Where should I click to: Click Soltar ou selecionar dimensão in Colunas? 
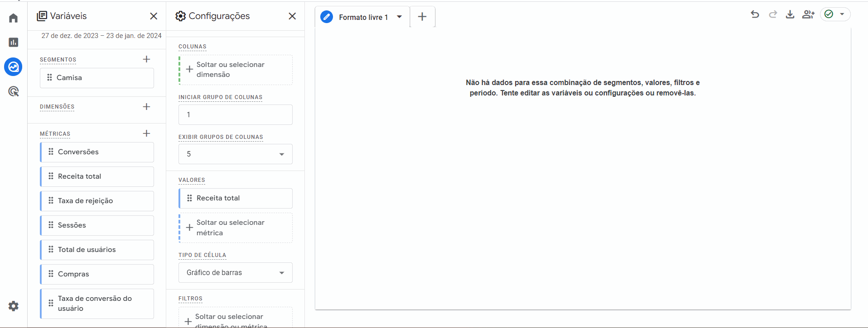click(236, 70)
